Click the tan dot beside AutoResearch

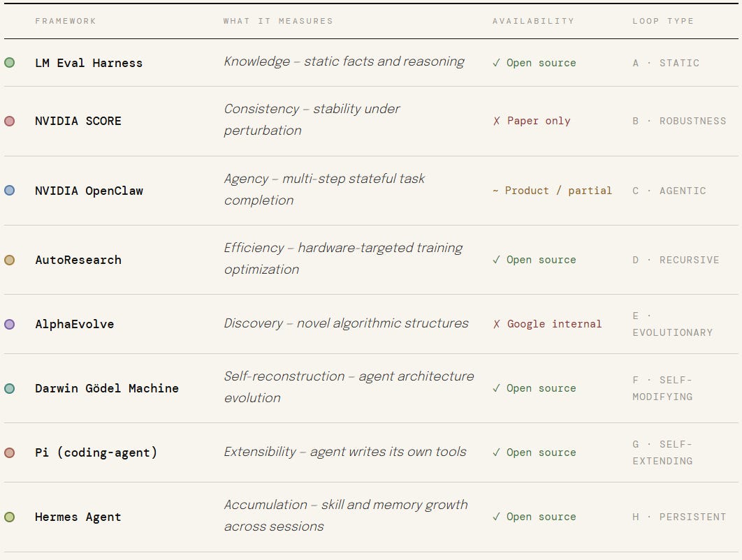click(x=10, y=260)
